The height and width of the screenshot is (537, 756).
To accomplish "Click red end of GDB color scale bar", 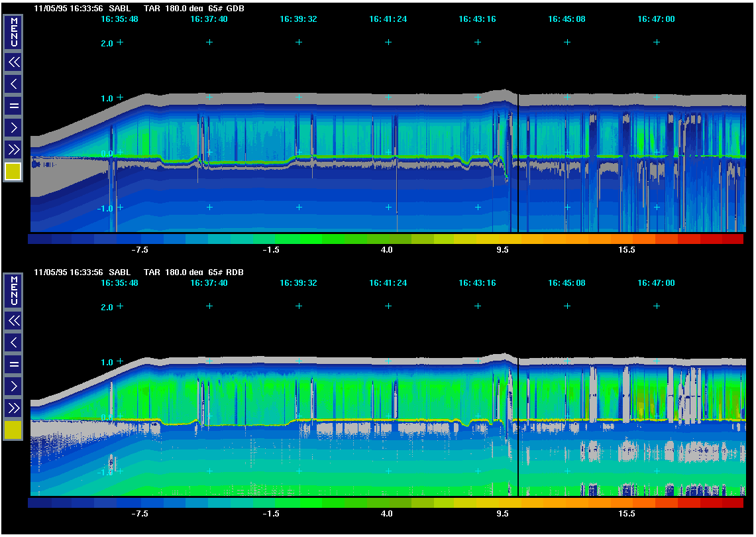I will click(732, 239).
